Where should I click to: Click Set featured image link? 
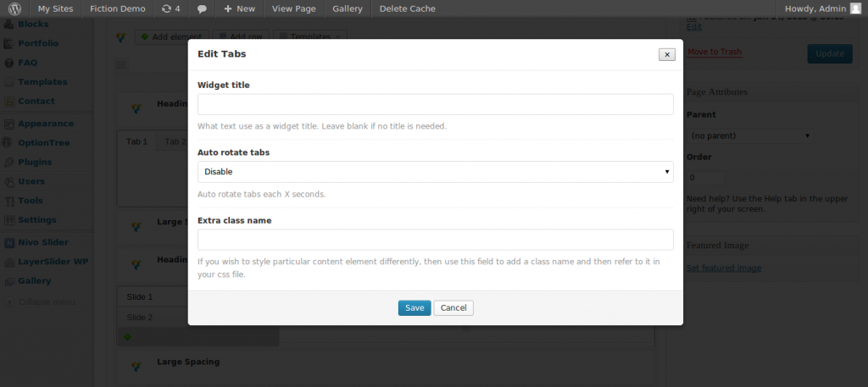tap(724, 268)
